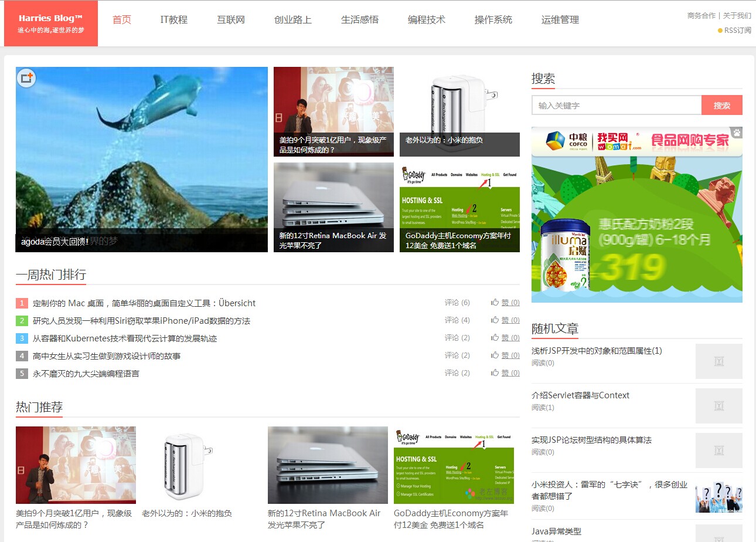Go to the 编程技术 menu item

tap(427, 20)
